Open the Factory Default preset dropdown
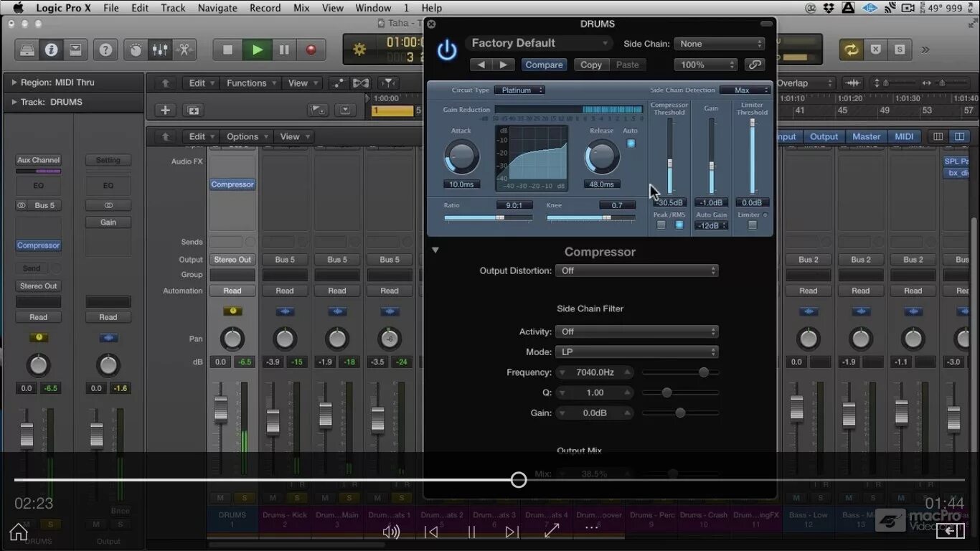 coord(540,43)
